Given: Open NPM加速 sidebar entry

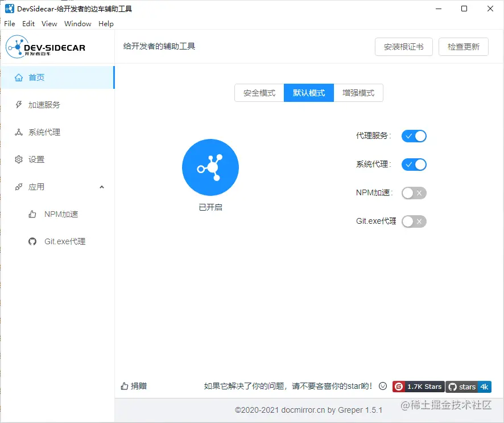Looking at the screenshot, I should coord(57,214).
